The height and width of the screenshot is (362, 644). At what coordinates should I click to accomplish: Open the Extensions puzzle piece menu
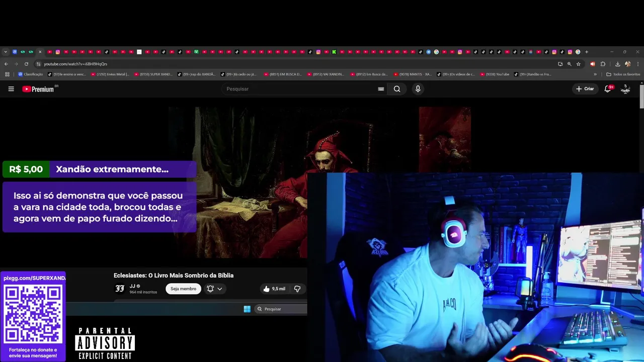coord(603,64)
